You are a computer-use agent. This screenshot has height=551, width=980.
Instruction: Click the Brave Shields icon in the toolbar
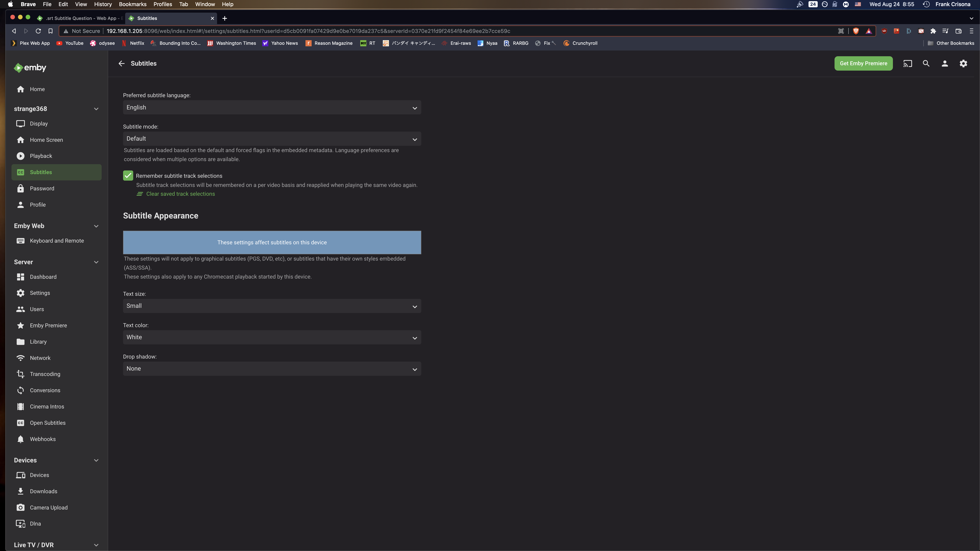856,31
